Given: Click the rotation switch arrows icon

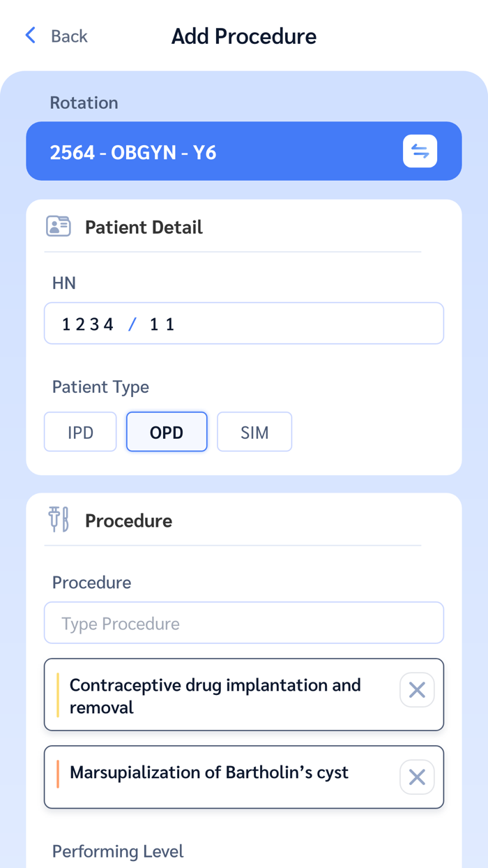Looking at the screenshot, I should point(420,151).
